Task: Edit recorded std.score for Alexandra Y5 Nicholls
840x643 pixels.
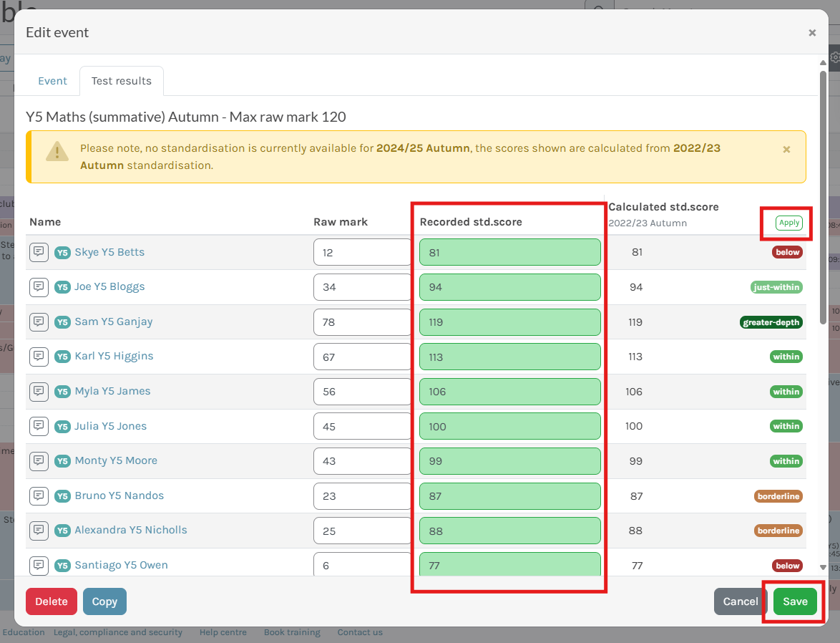Action: pyautogui.click(x=509, y=531)
